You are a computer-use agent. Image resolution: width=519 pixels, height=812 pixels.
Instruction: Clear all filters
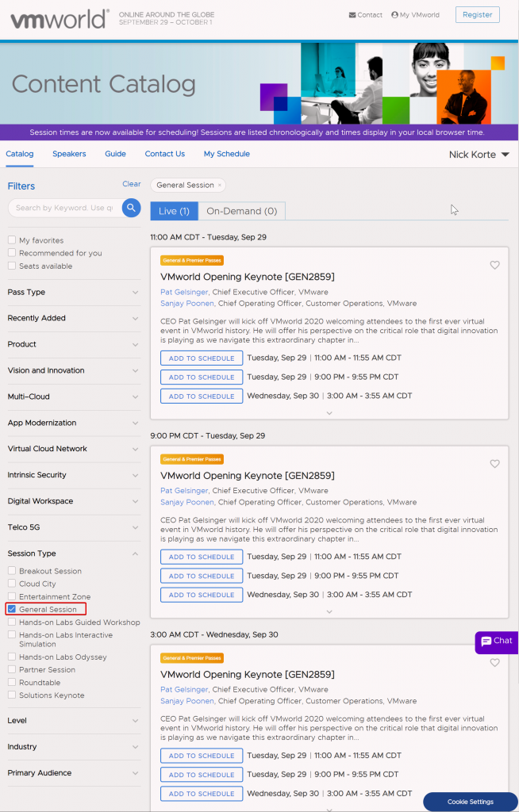pos(131,184)
